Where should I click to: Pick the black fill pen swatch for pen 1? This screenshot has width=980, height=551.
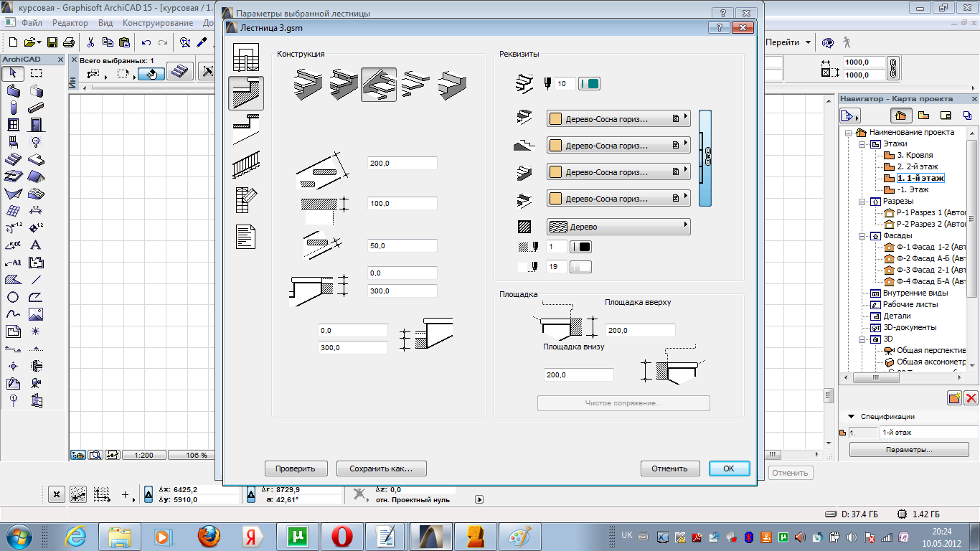(580, 247)
